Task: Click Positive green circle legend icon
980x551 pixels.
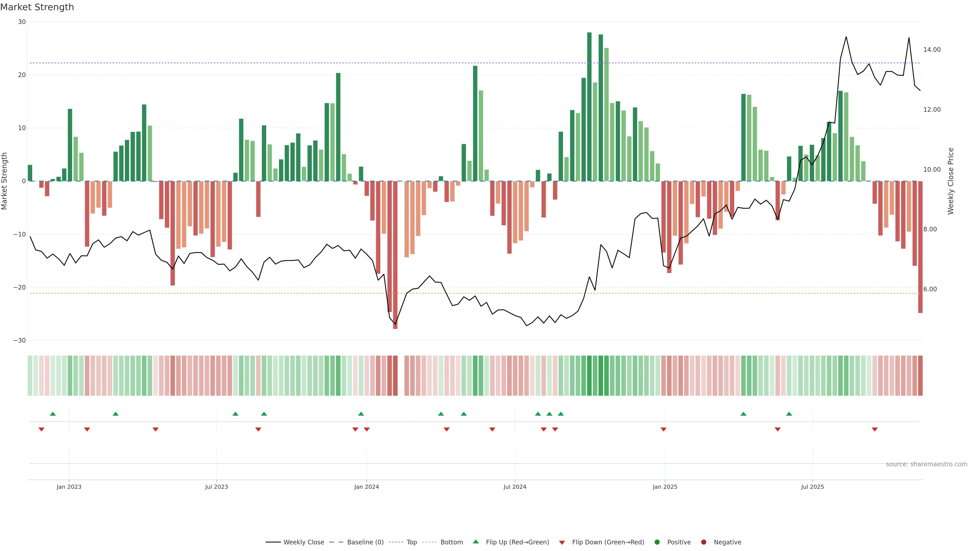Action: click(x=657, y=542)
